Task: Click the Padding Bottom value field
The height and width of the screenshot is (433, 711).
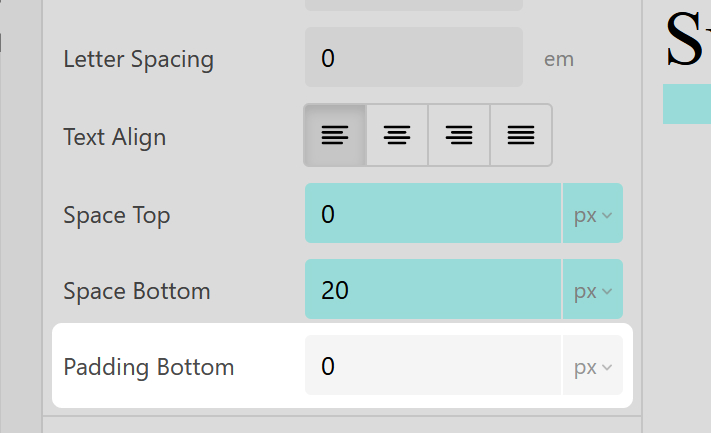Action: pyautogui.click(x=432, y=366)
